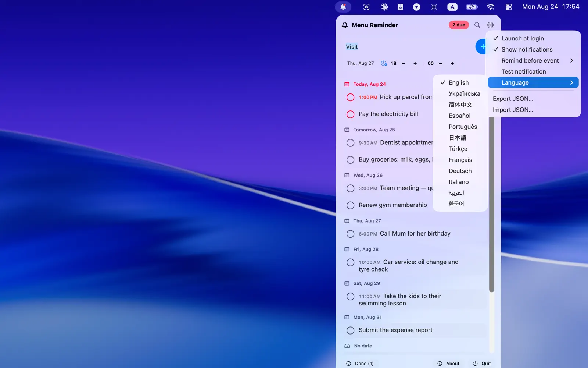Image resolution: width=588 pixels, height=368 pixels.
Task: Click the asterisk-shaped icon in menu bar
Action: pos(384,7)
